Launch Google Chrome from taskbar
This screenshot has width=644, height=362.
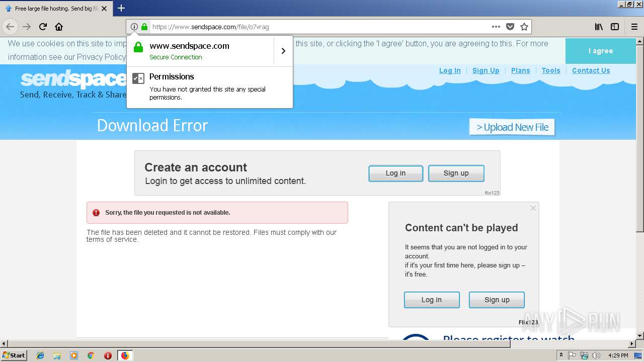pyautogui.click(x=91, y=355)
